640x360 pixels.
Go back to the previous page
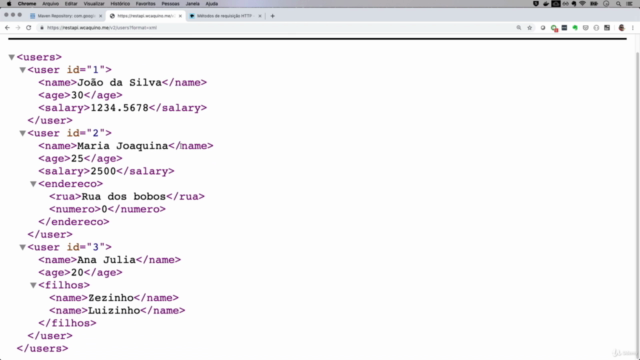(7, 28)
